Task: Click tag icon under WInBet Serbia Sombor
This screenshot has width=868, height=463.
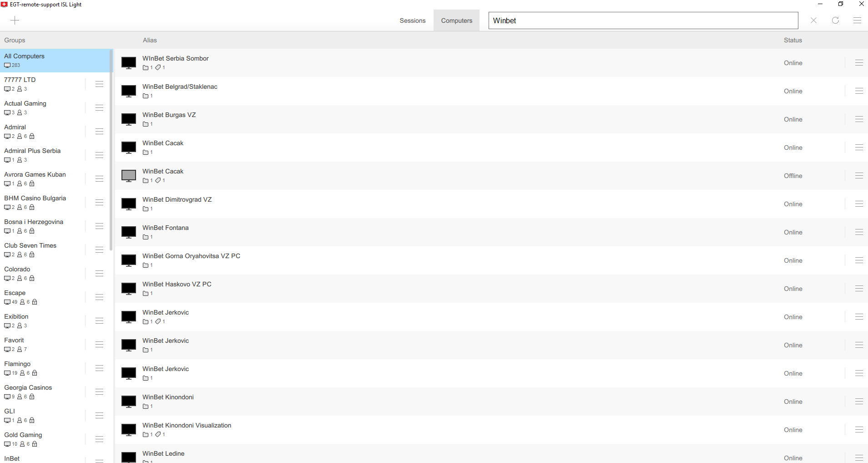Action: click(x=158, y=67)
